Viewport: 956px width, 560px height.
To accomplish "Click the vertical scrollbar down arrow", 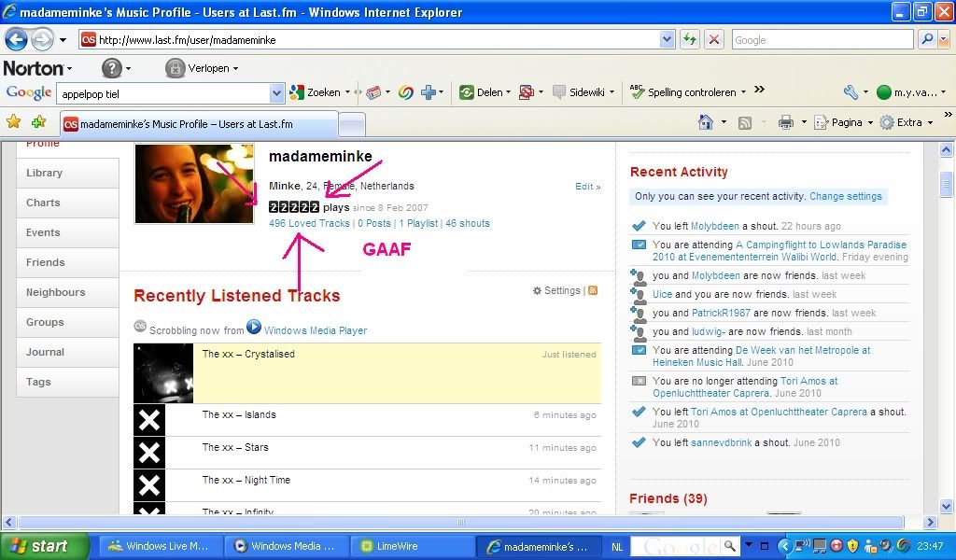I will pos(947,507).
